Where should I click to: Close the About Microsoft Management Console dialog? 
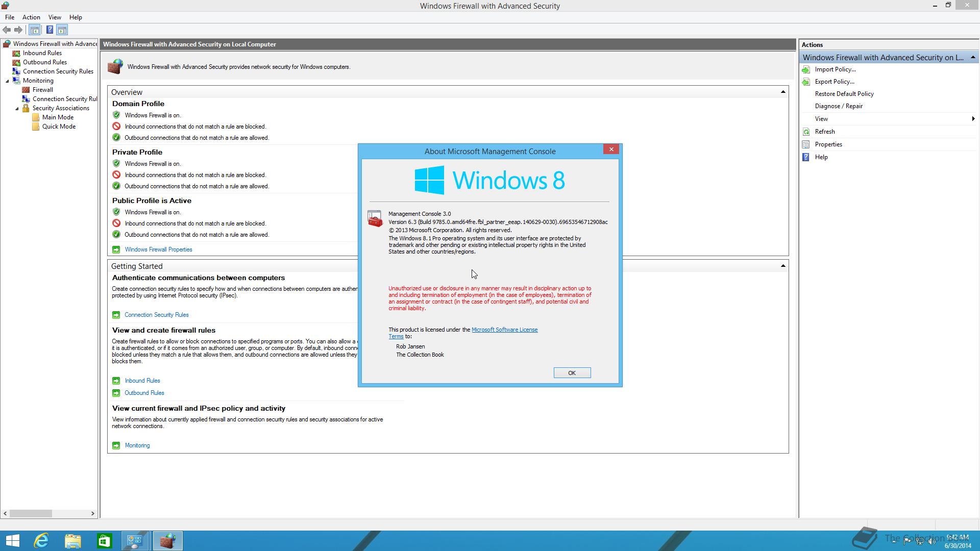tap(611, 149)
